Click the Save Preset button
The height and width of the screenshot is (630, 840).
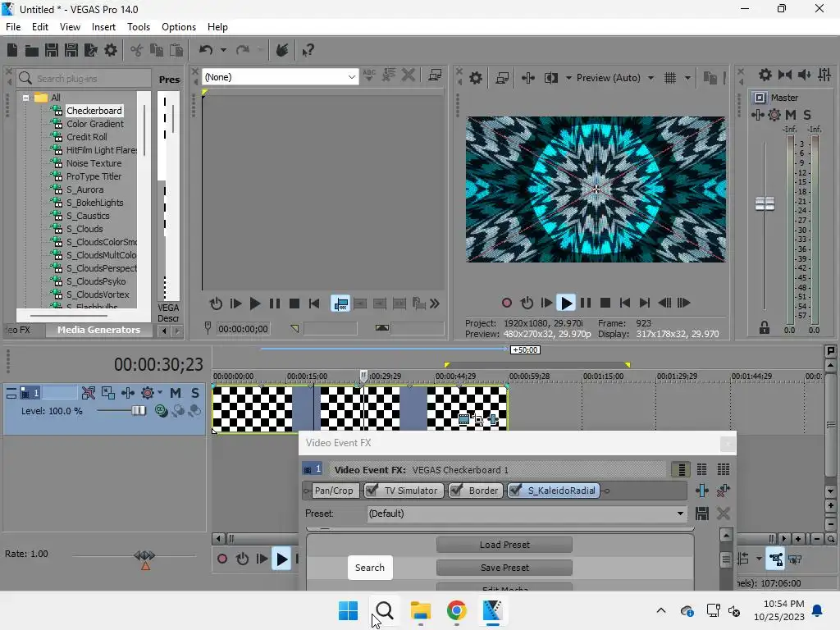504,568
